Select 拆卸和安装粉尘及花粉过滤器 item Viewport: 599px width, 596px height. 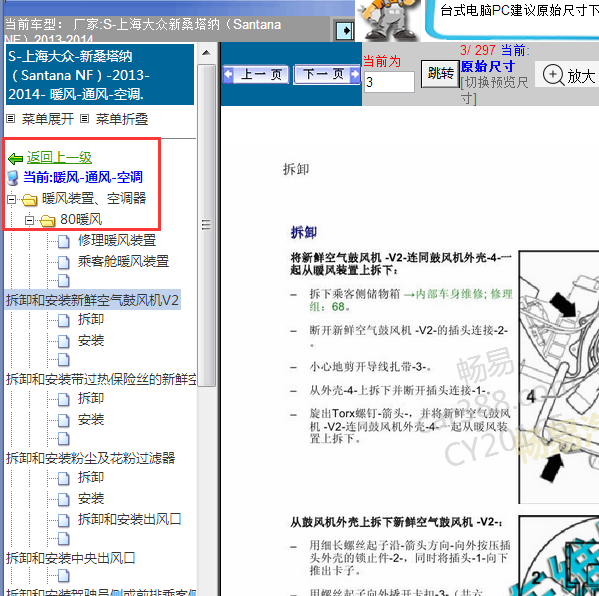click(x=91, y=458)
